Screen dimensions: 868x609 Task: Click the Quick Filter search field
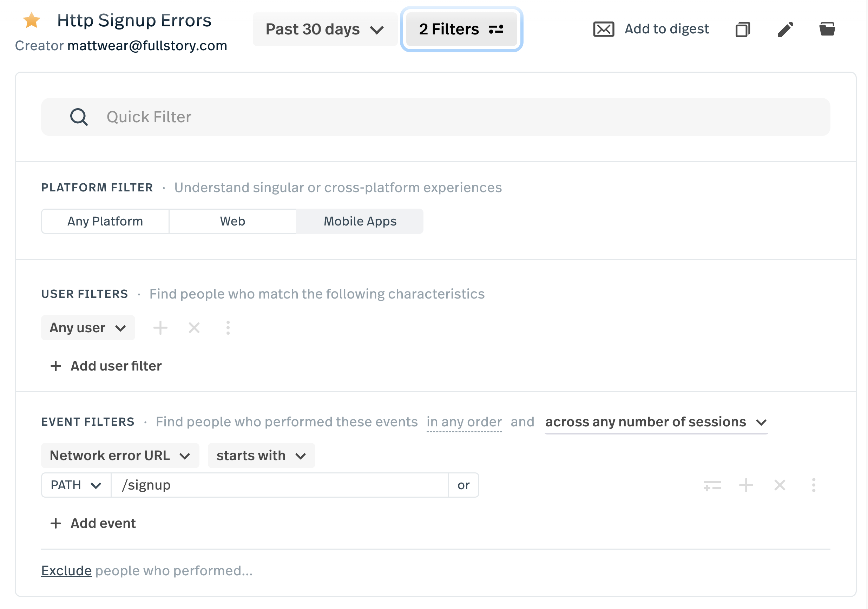click(x=435, y=117)
